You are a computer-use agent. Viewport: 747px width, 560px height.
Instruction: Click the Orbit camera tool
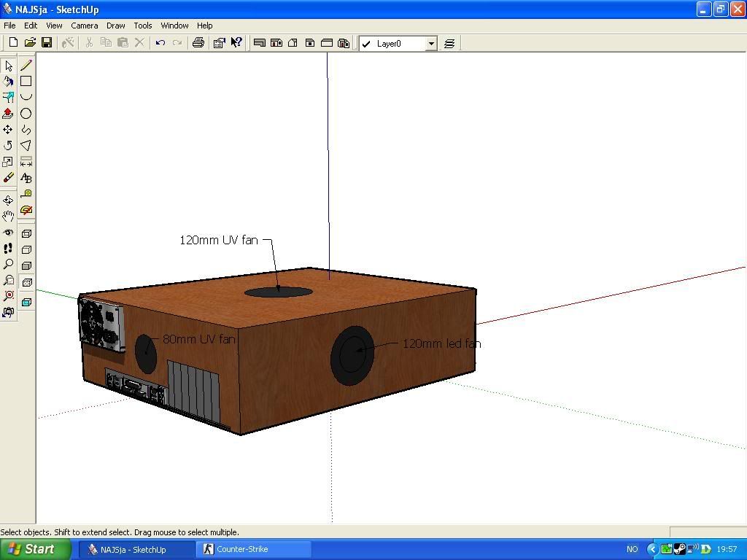(8, 201)
